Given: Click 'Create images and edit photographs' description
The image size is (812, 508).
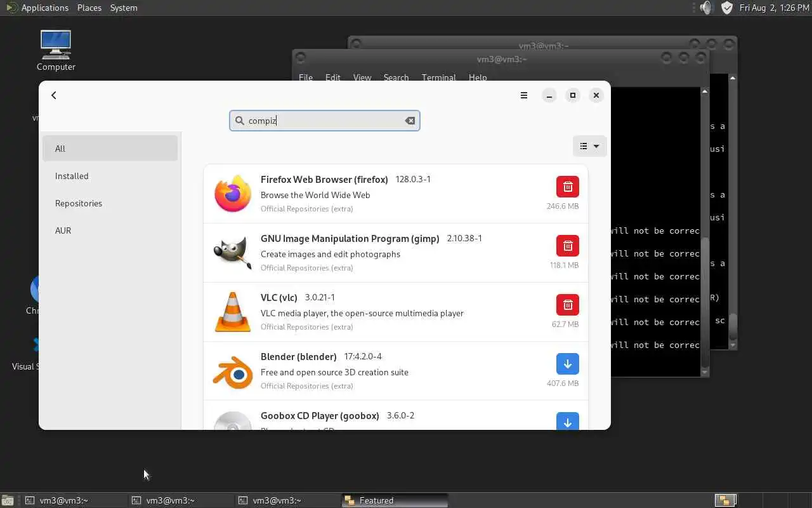Looking at the screenshot, I should (x=331, y=254).
